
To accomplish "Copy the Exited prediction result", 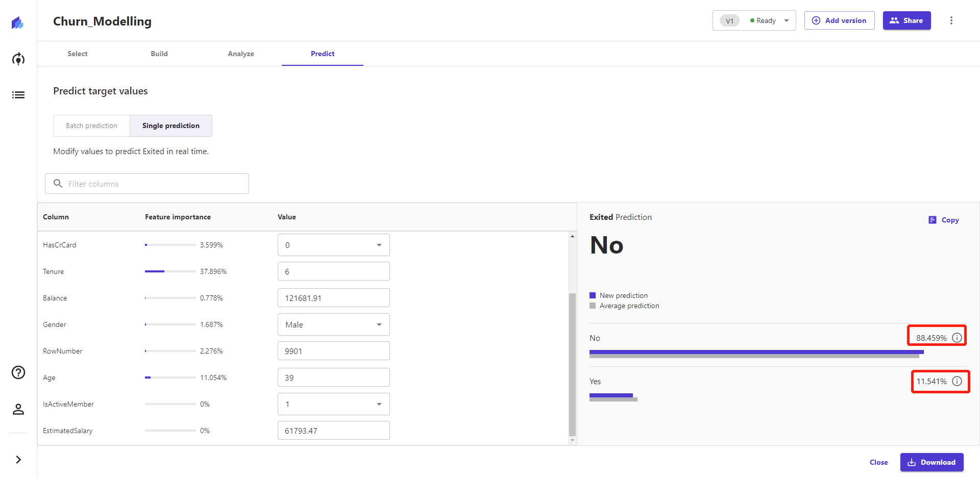I will point(943,220).
